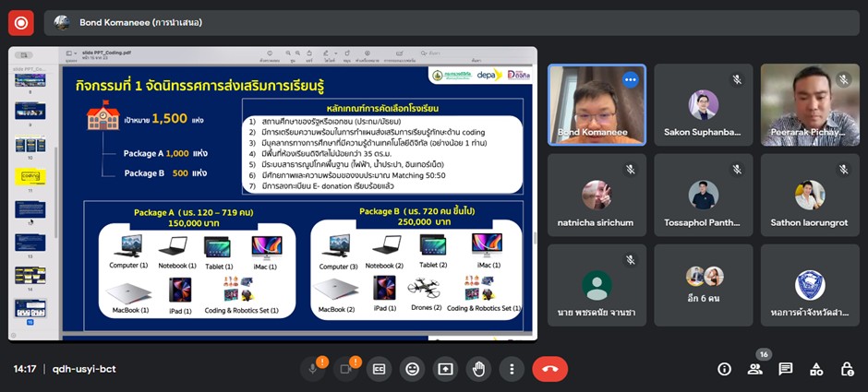Turn on the camera
Screen dimensions: 868x392
pos(346,369)
